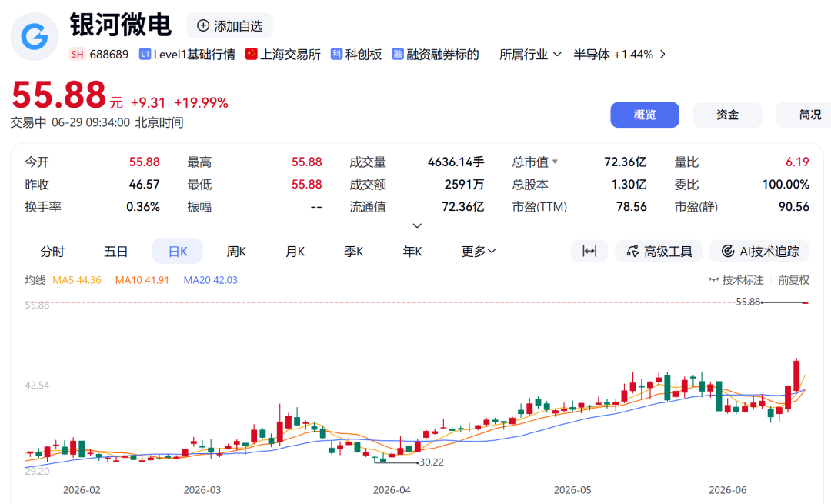Screen dimensions: 831x504
Task: Click the MA10 41.91 indicator label
Action: 142,280
